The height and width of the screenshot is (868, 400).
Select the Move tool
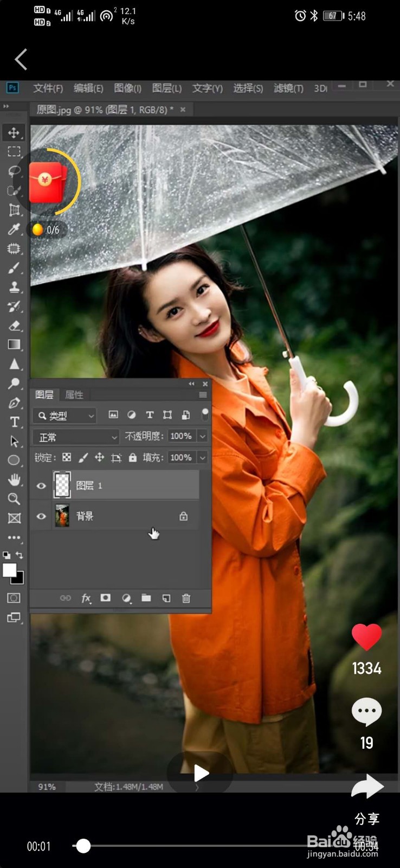[14, 132]
